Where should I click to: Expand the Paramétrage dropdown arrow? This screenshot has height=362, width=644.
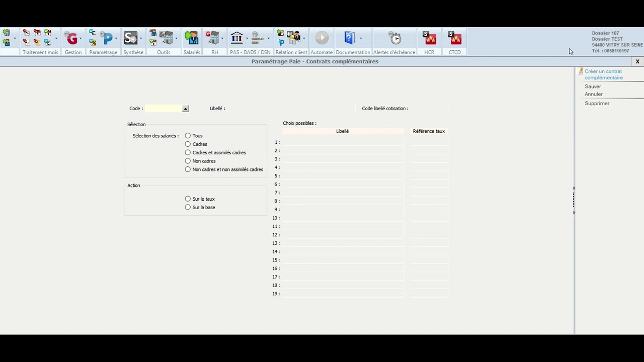coord(116,39)
